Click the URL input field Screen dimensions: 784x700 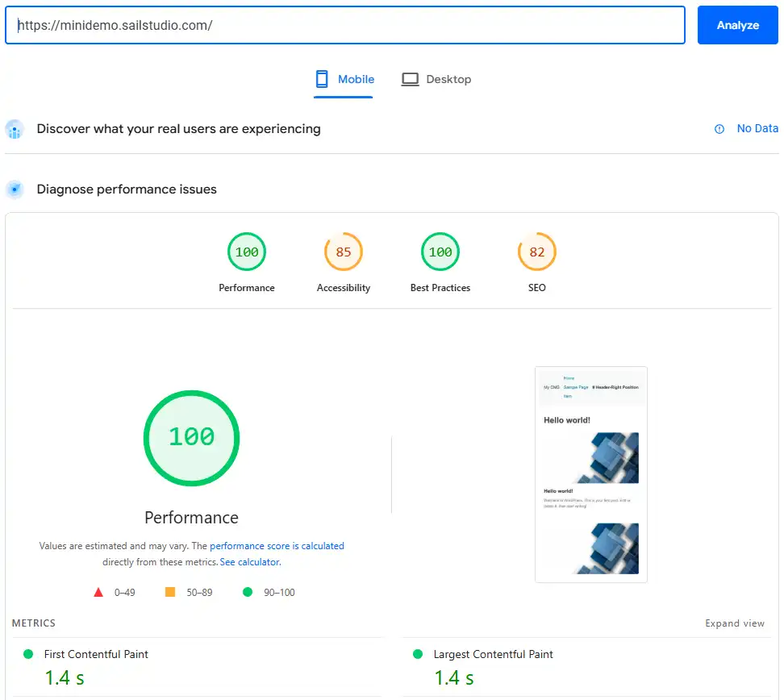[345, 25]
